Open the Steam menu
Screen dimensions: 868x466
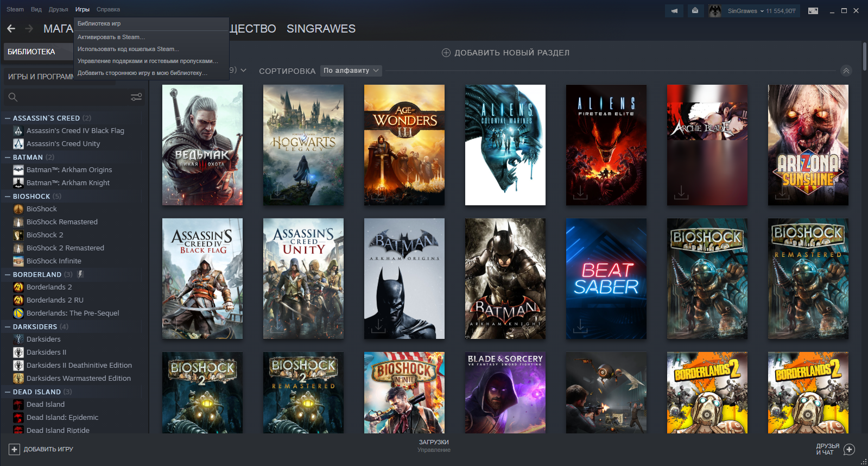(15, 9)
